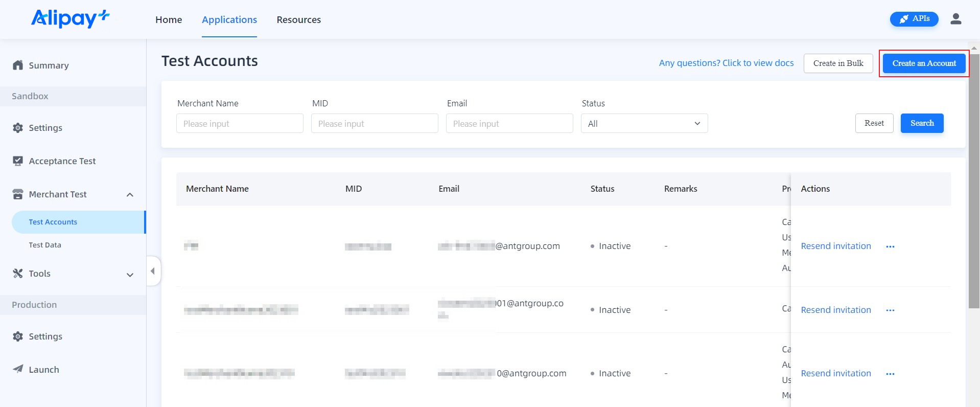Screen dimensions: 980x407
Task: Open the Status dropdown filter
Action: 644,124
